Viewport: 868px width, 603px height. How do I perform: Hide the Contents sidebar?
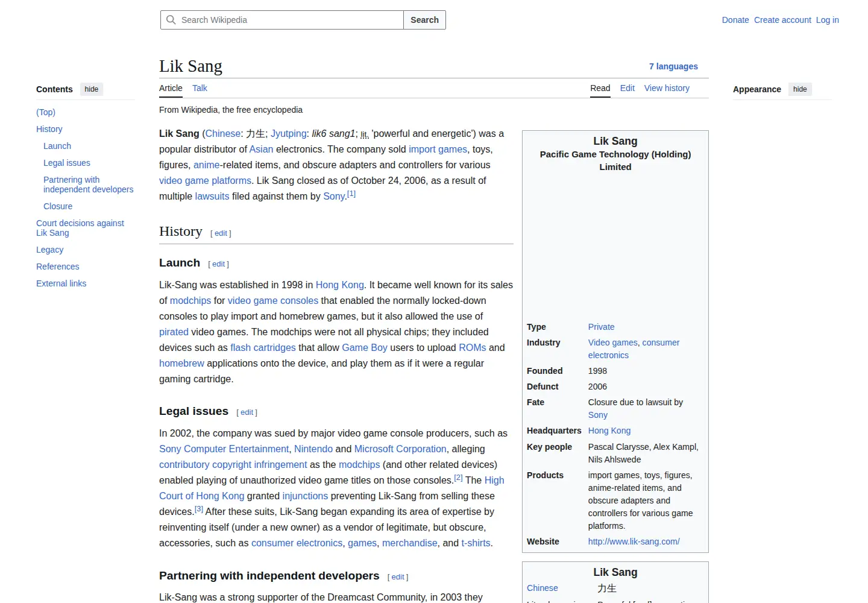[92, 89]
